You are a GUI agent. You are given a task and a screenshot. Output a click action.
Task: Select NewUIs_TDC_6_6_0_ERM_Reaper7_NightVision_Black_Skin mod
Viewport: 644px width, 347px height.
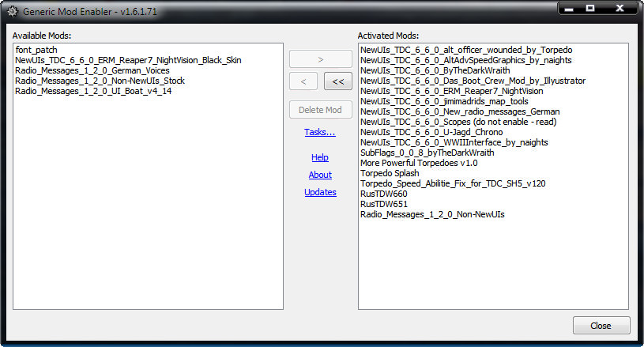128,60
